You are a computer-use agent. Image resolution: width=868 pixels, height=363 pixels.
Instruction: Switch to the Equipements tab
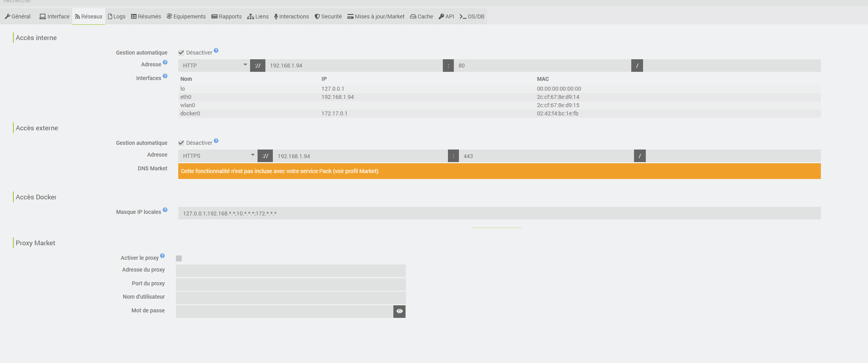tap(186, 16)
